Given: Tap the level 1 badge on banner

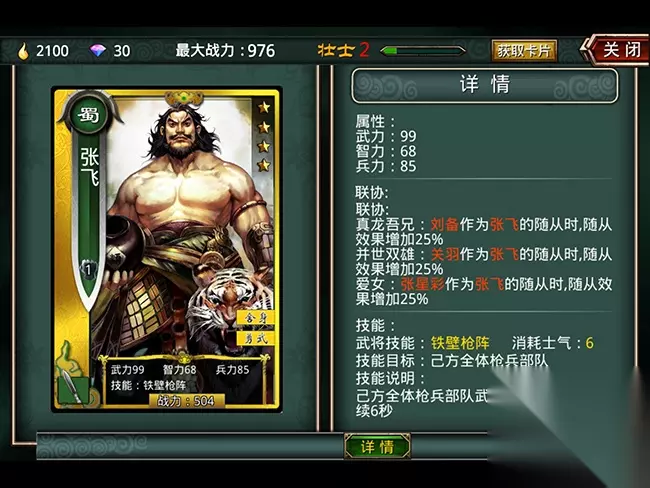Looking at the screenshot, I should [x=88, y=270].
